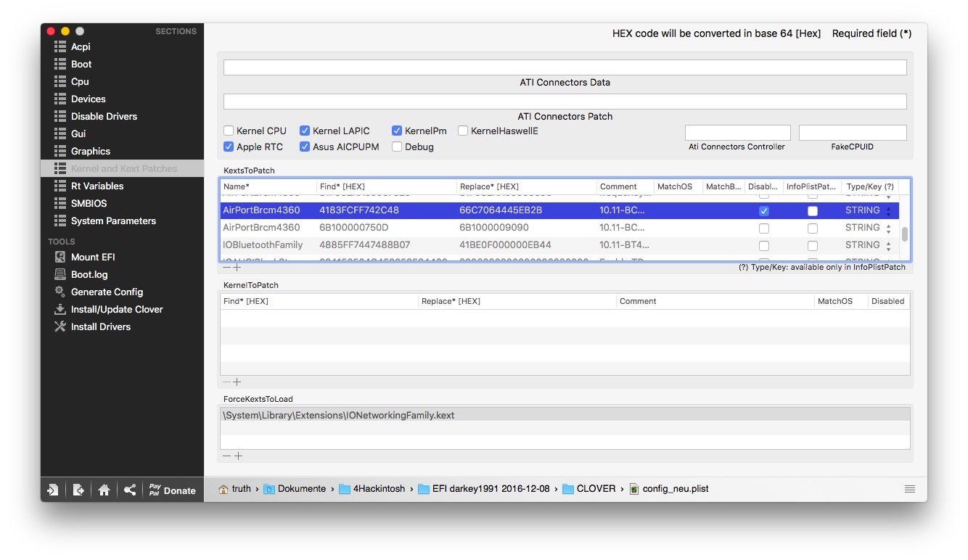Uncheck the Kernel LAPIC checkbox

pos(305,131)
